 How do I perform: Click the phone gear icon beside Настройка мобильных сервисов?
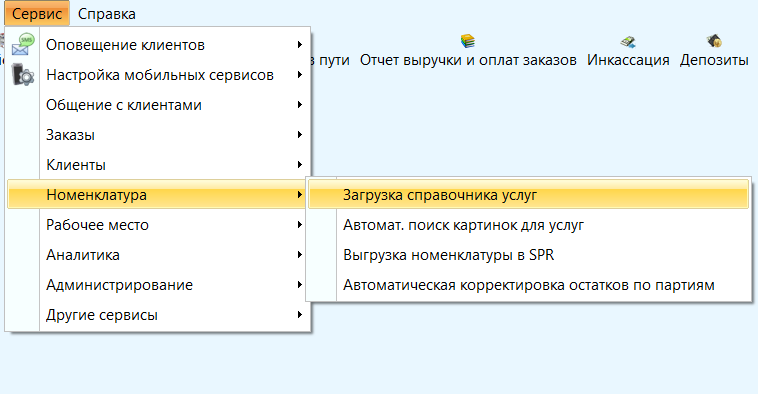point(23,75)
